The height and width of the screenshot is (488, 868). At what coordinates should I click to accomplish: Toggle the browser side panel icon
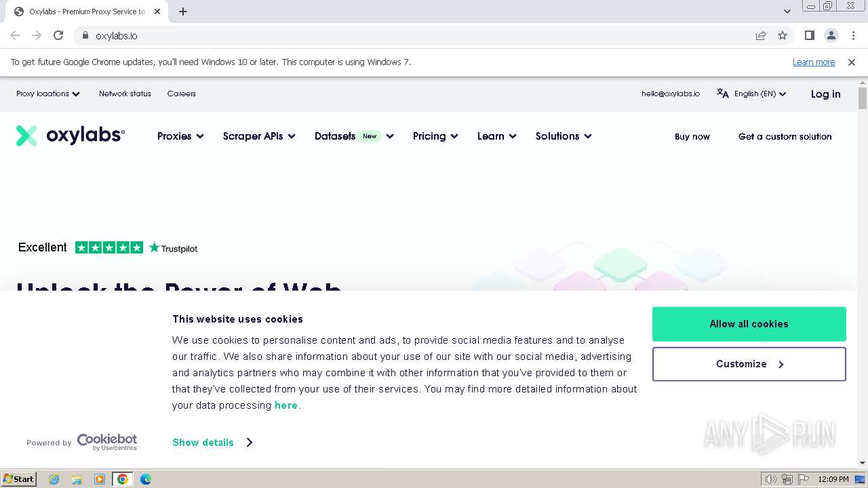tap(809, 35)
